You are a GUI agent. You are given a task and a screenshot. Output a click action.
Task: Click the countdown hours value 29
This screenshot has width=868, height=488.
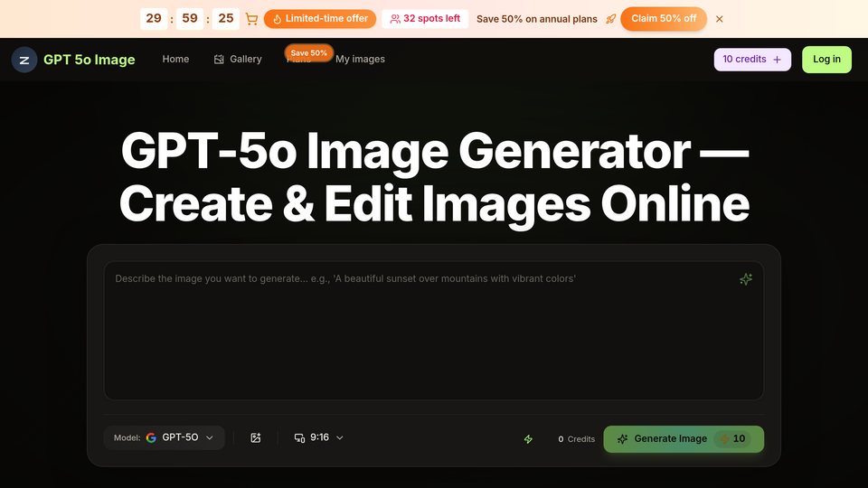point(154,19)
